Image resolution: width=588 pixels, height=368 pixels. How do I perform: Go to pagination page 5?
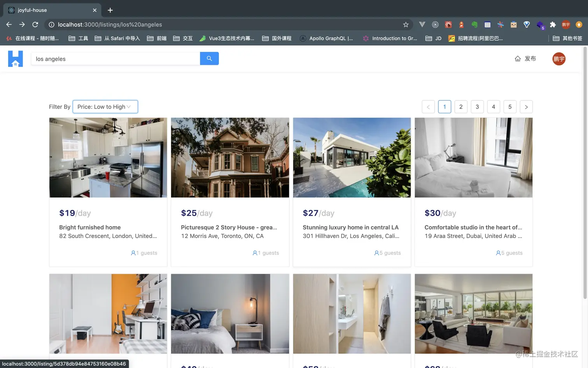click(510, 107)
